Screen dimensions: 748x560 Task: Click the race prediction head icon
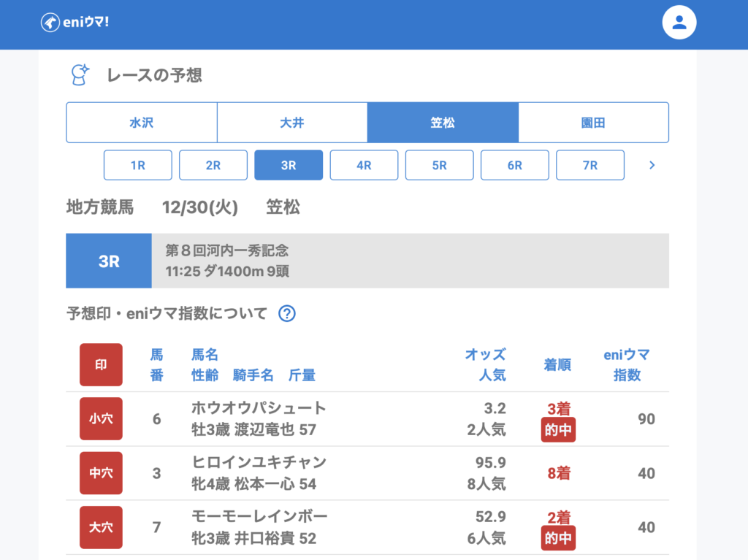tap(79, 74)
